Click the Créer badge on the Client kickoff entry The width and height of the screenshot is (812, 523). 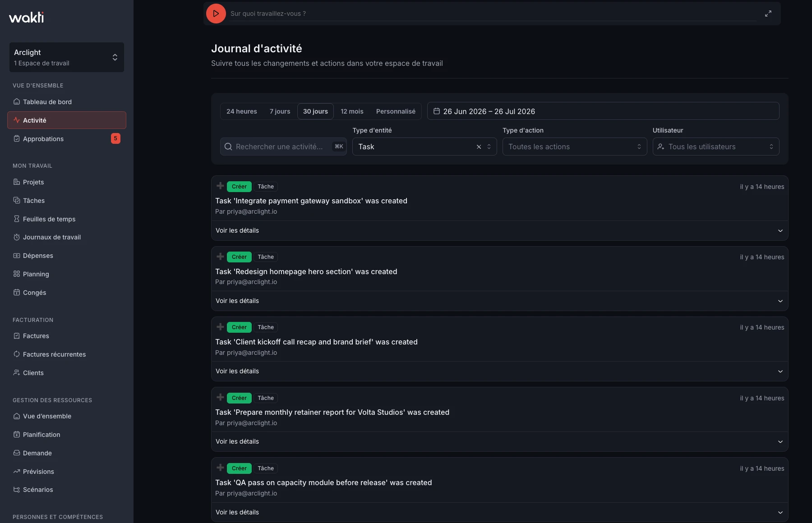(x=239, y=327)
